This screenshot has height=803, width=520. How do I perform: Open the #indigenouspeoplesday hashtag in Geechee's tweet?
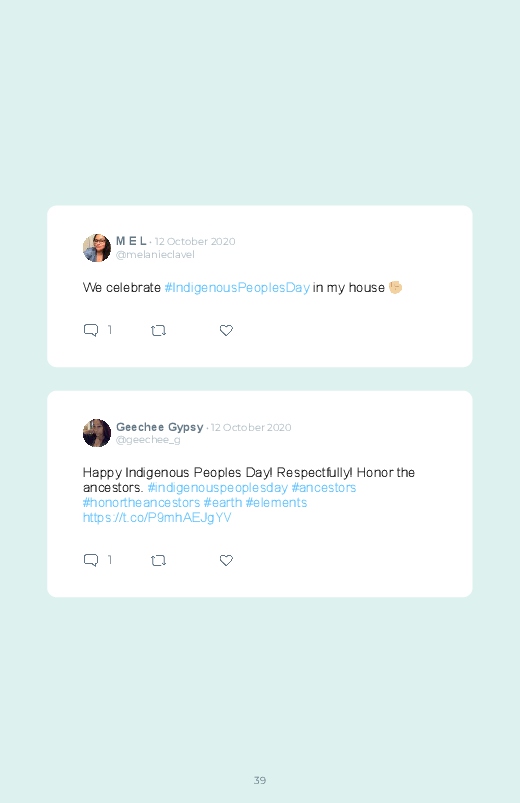217,488
